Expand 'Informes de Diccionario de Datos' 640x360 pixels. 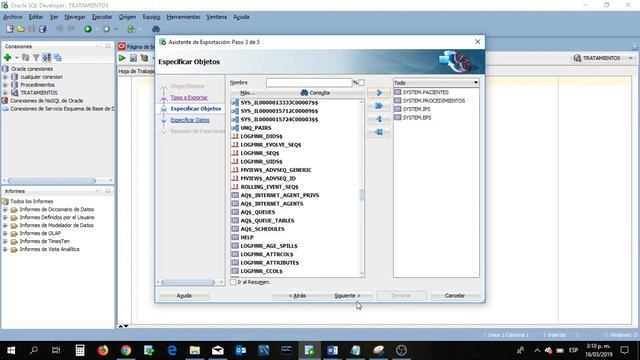click(x=5, y=209)
